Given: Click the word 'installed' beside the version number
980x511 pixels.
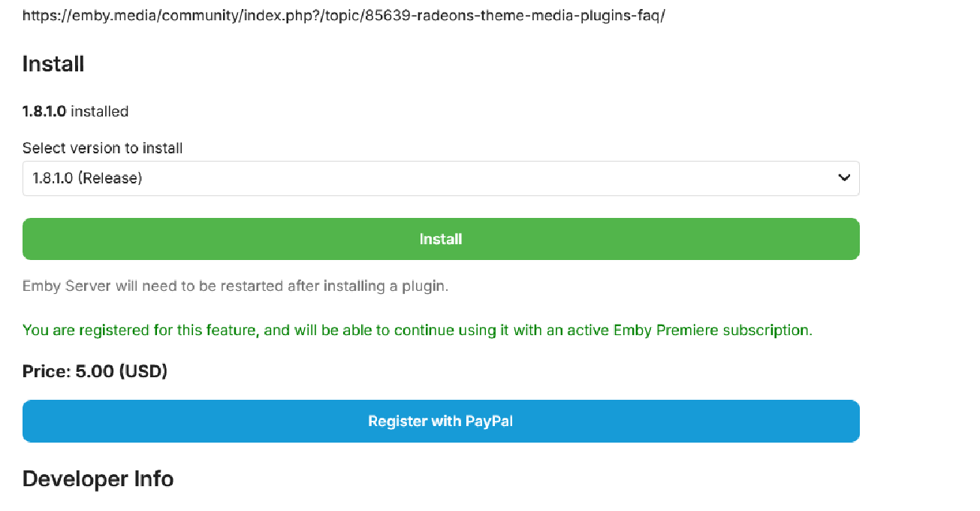Looking at the screenshot, I should point(100,111).
